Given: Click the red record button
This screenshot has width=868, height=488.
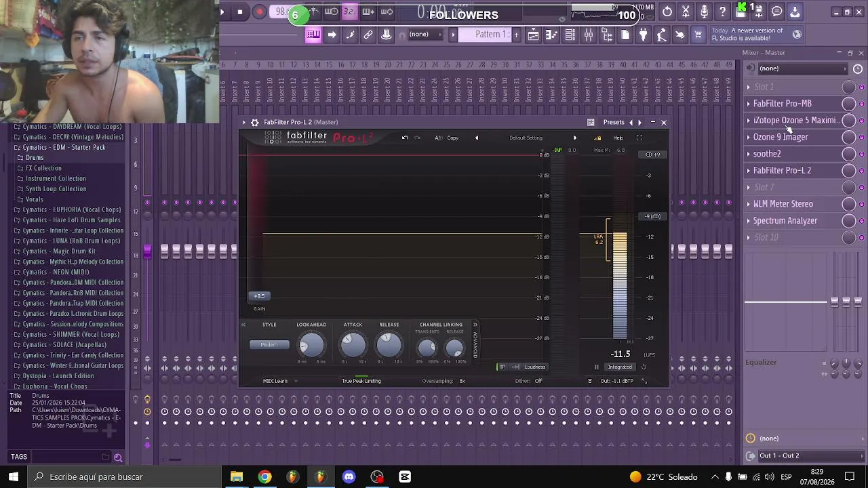Looking at the screenshot, I should point(260,12).
